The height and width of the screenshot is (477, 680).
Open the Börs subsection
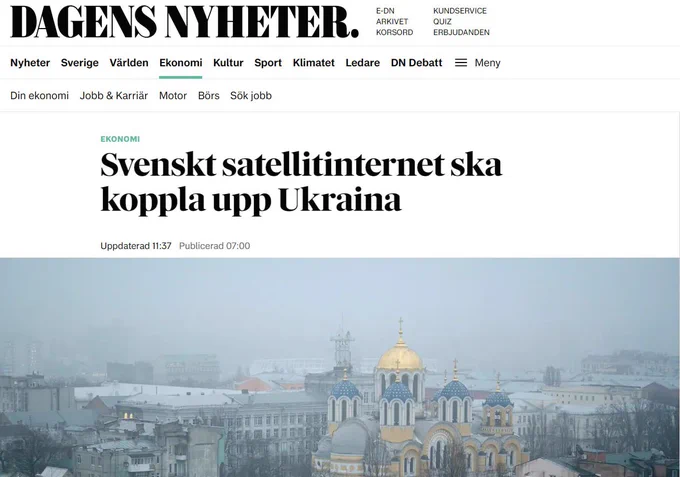click(x=209, y=95)
